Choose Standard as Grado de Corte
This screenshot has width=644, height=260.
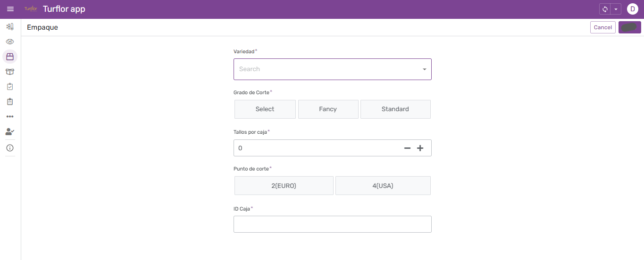click(x=395, y=109)
